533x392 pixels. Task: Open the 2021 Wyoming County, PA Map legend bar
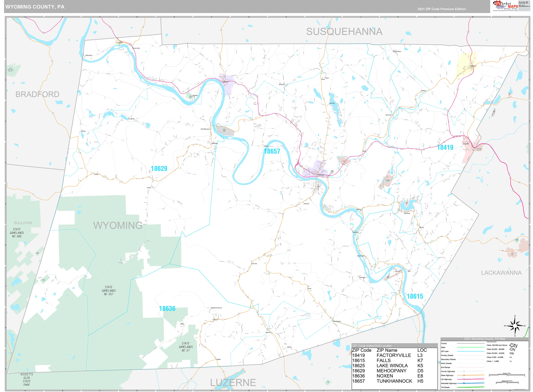pyautogui.click(x=485, y=339)
